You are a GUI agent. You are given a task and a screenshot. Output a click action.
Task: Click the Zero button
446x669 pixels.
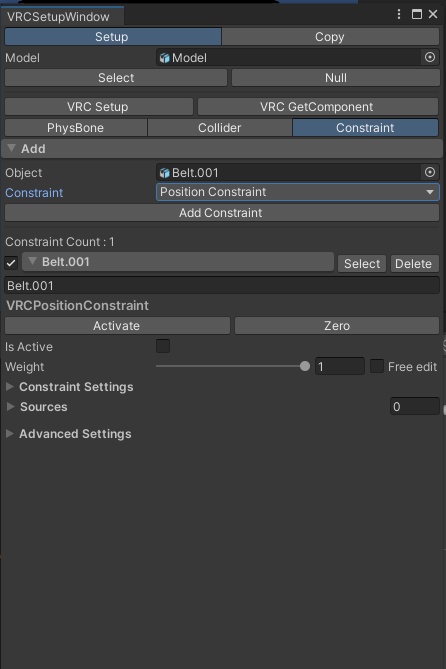[337, 326]
